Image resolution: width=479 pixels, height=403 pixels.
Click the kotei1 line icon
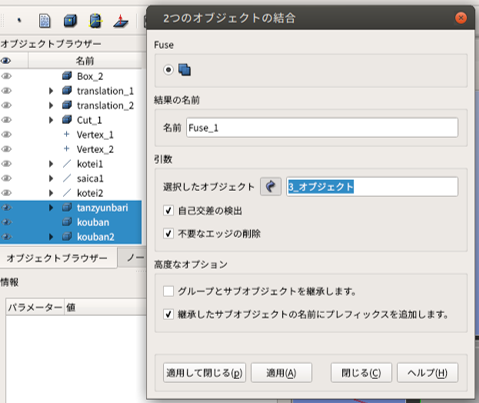tap(67, 164)
